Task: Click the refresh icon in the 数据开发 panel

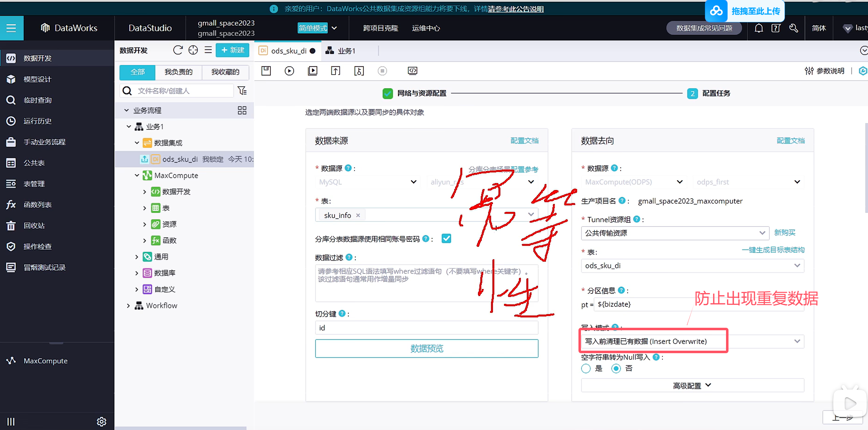Action: [178, 50]
